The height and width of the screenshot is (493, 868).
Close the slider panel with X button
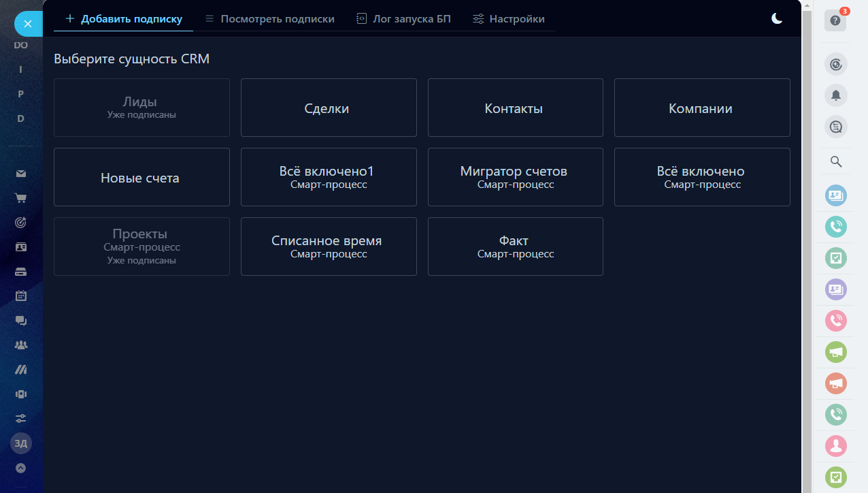[x=28, y=24]
